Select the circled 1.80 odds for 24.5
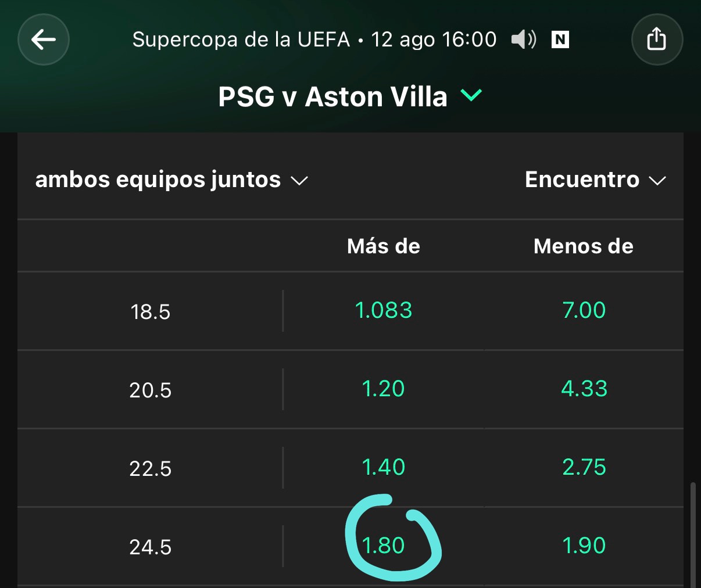This screenshot has height=588, width=701. click(x=384, y=546)
